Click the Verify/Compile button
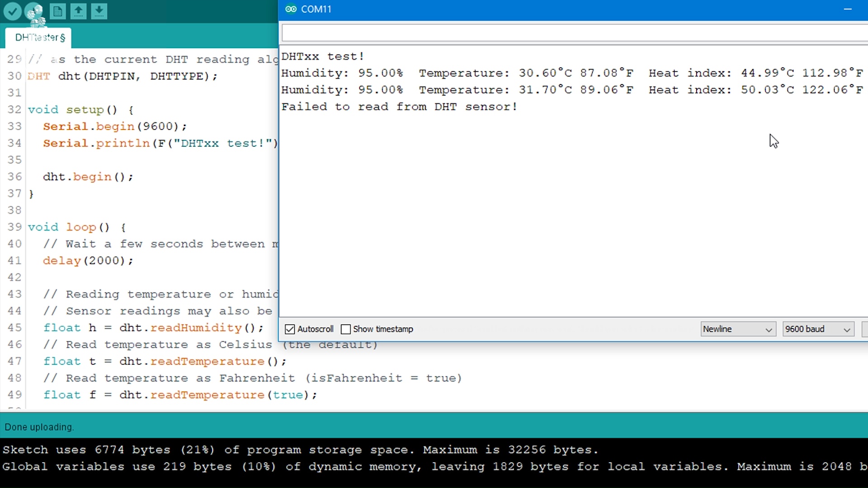This screenshot has height=488, width=868. click(13, 11)
